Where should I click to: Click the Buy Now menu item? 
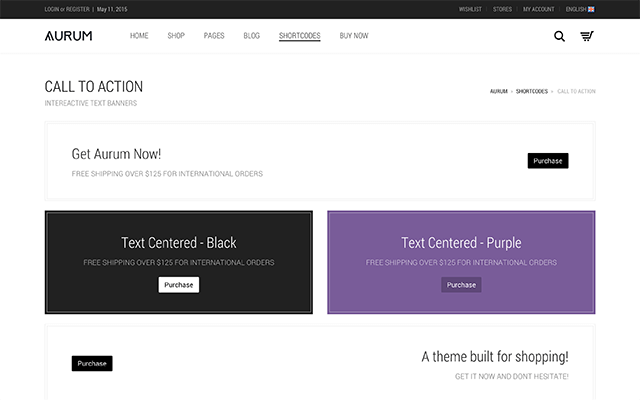click(x=353, y=36)
